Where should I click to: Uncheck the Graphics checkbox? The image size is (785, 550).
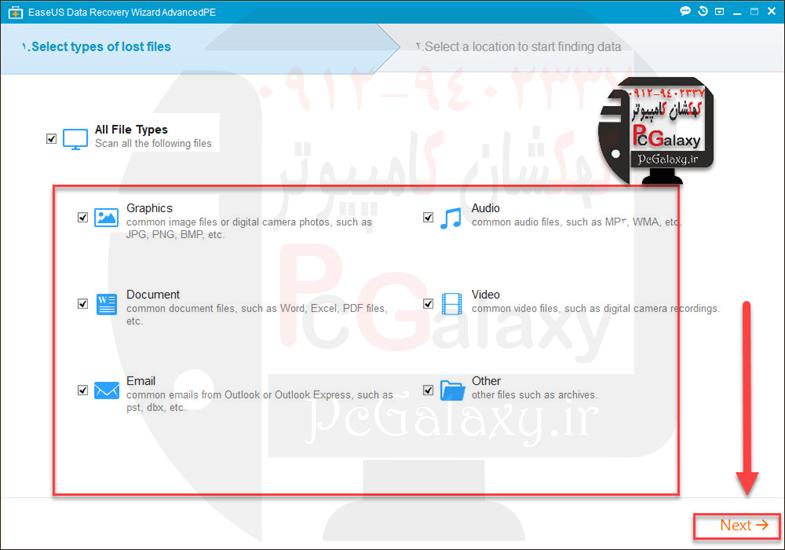pyautogui.click(x=83, y=217)
